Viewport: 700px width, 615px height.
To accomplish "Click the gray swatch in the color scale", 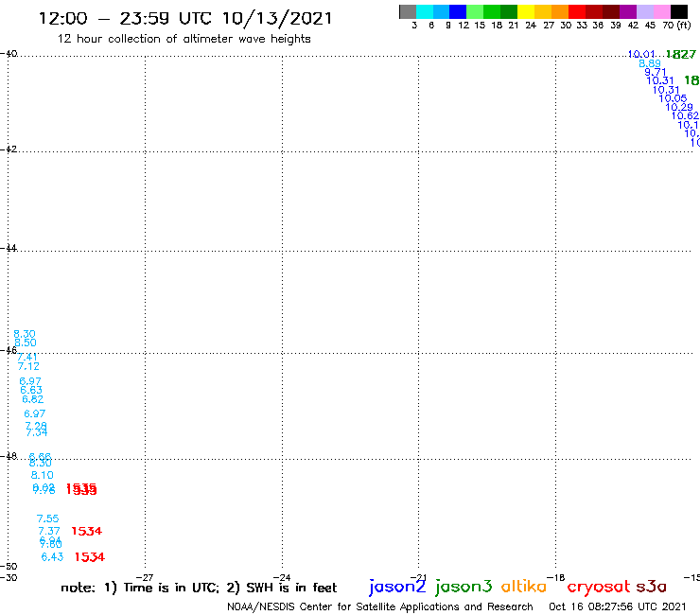I will coord(408,11).
